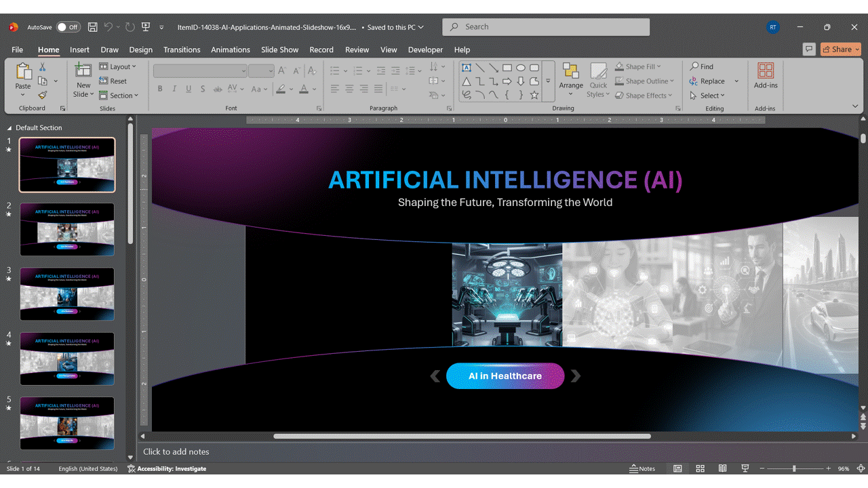This screenshot has height=488, width=868.
Task: Click Find in Editing group
Action: tap(702, 66)
